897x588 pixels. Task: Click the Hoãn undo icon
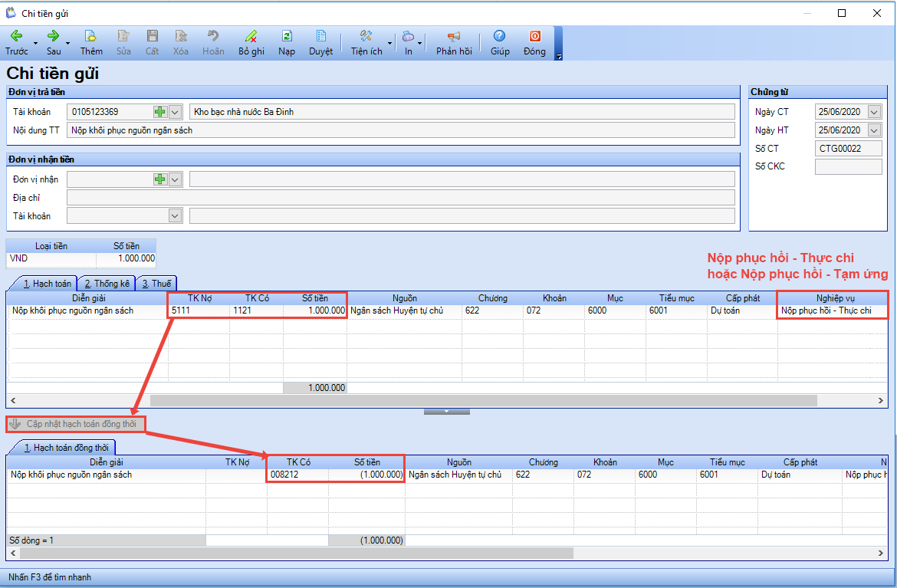213,36
